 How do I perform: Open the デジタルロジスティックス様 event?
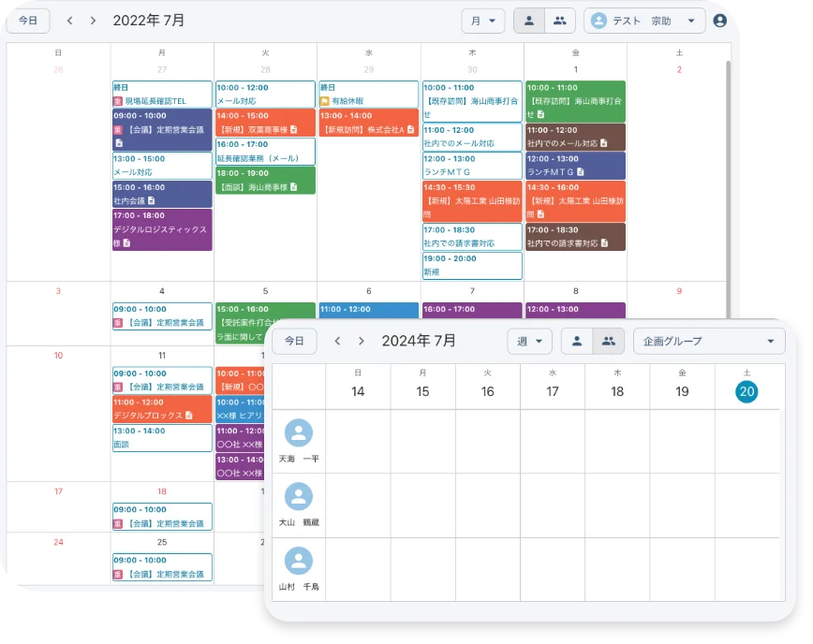(x=162, y=229)
